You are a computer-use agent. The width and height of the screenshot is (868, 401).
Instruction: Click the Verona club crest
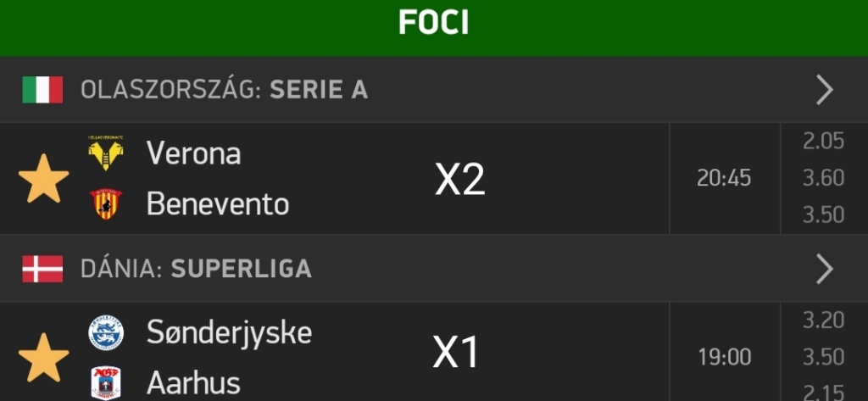pos(106,153)
